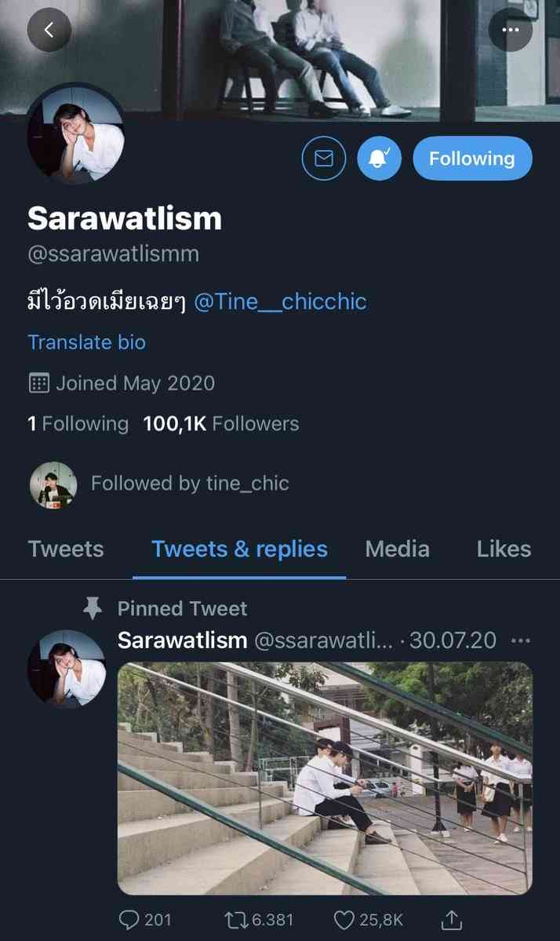Screen dimensions: 560x941
Task: Tap Translate bio link
Action: 86,342
